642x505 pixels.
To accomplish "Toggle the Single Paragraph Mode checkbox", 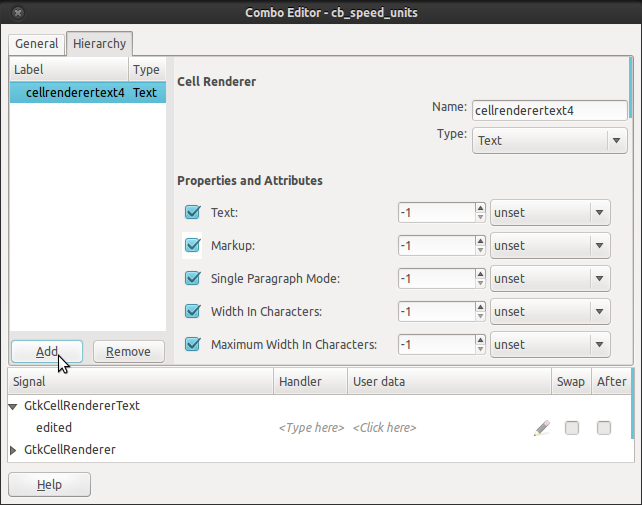I will [x=193, y=278].
